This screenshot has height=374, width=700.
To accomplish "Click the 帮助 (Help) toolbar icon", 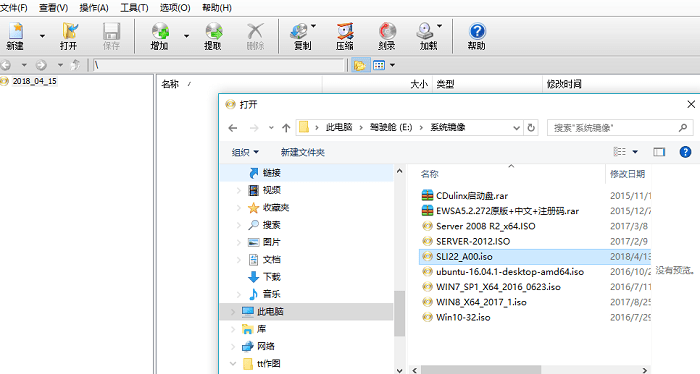I will pos(477,36).
